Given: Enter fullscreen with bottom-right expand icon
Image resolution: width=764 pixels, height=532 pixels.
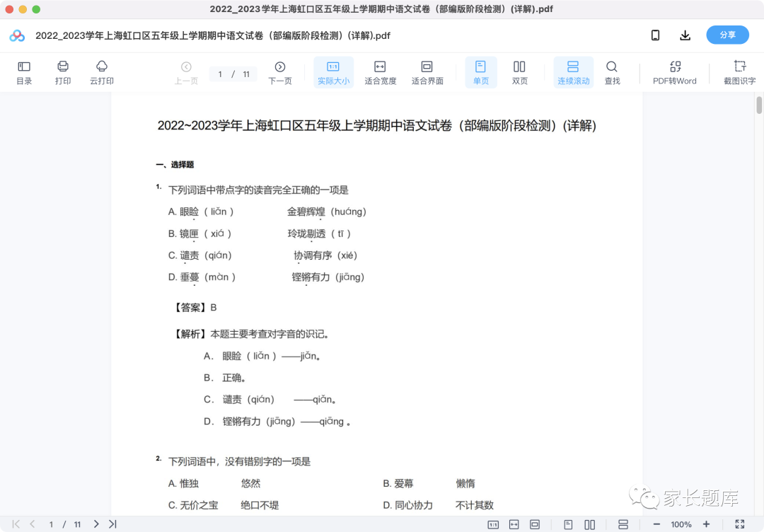Looking at the screenshot, I should tap(740, 524).
